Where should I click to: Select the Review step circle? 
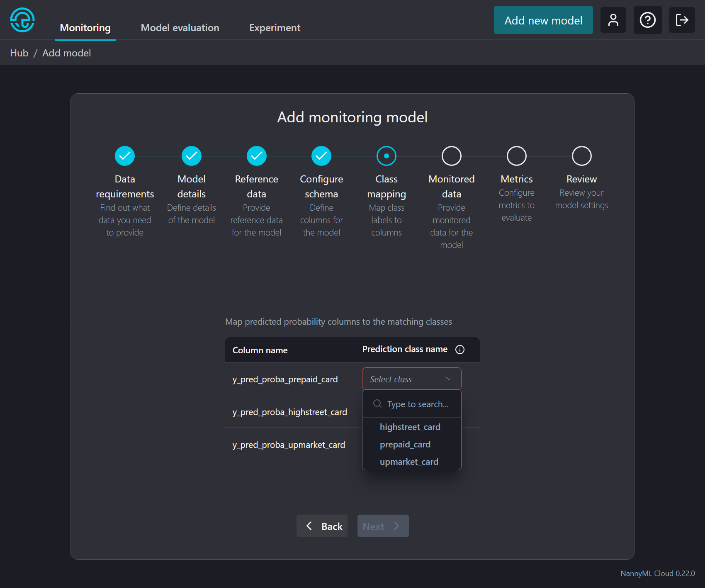coord(581,156)
